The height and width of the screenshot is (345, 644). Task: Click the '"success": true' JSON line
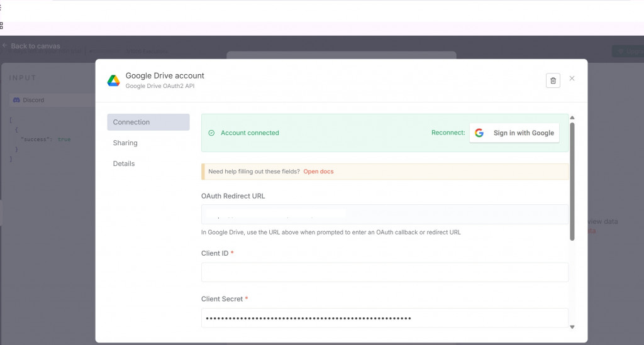click(45, 140)
